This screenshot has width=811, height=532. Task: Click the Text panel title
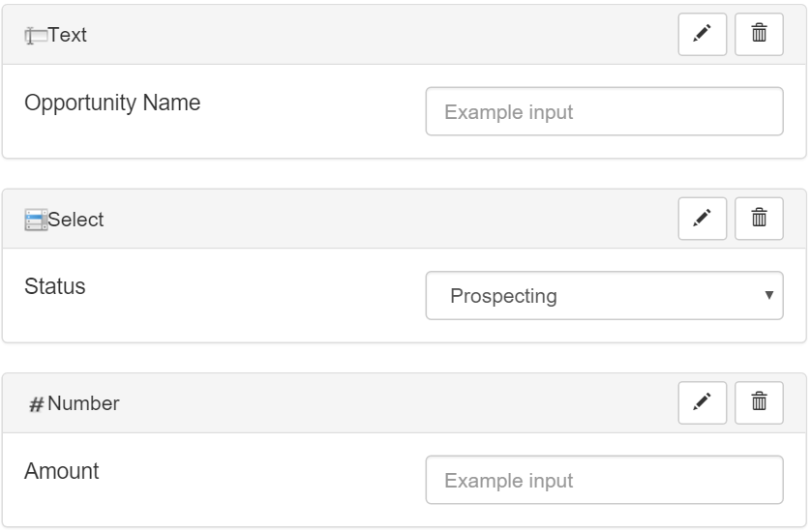(67, 35)
